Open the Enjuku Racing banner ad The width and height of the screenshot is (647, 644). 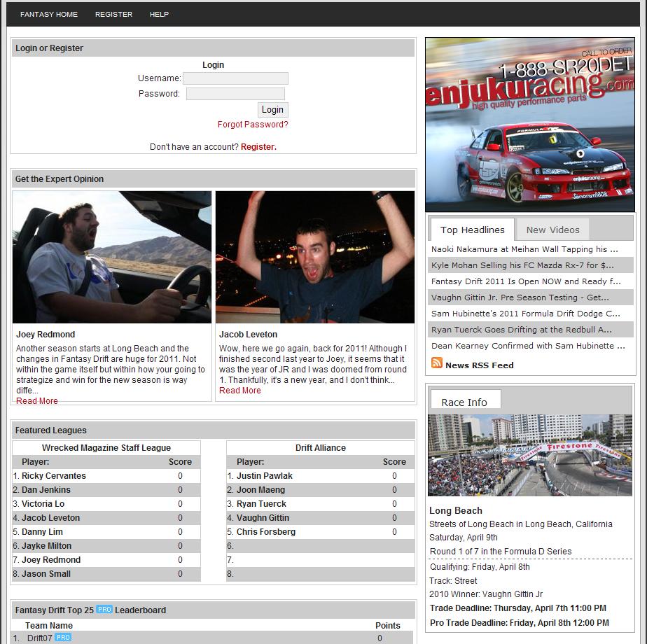pos(530,125)
